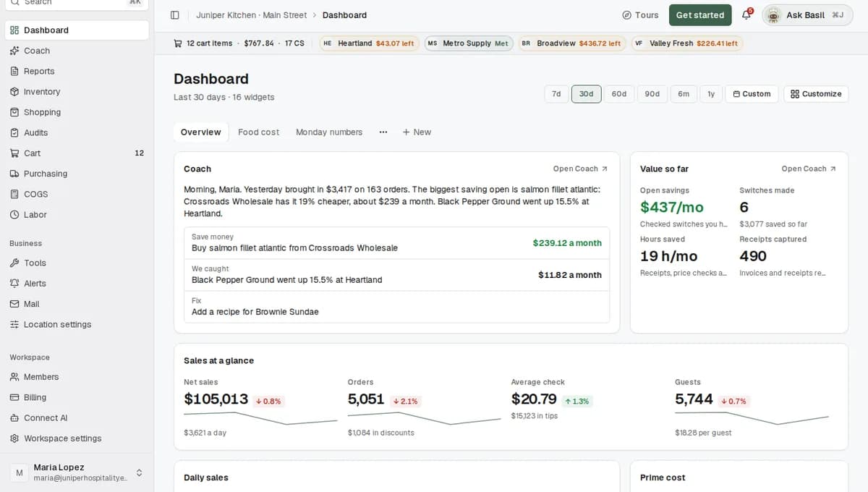Switch to the Overview tab
Image resolution: width=868 pixels, height=492 pixels.
click(x=201, y=132)
